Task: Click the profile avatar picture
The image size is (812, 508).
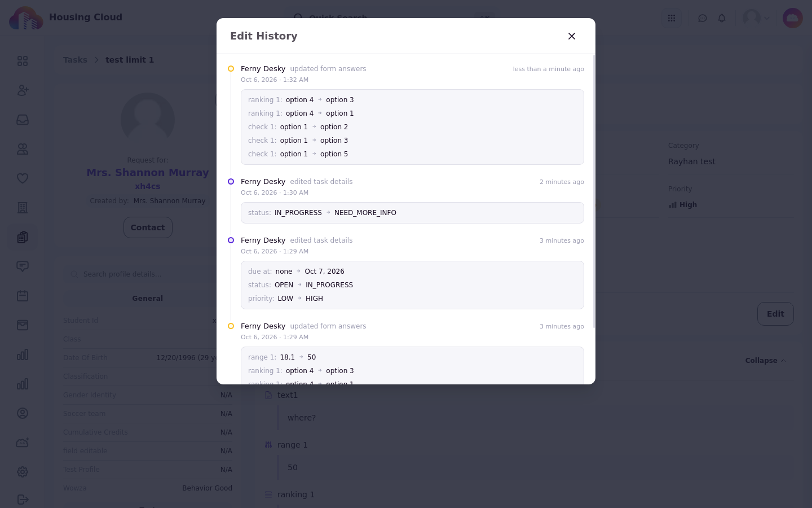Action: click(148, 120)
